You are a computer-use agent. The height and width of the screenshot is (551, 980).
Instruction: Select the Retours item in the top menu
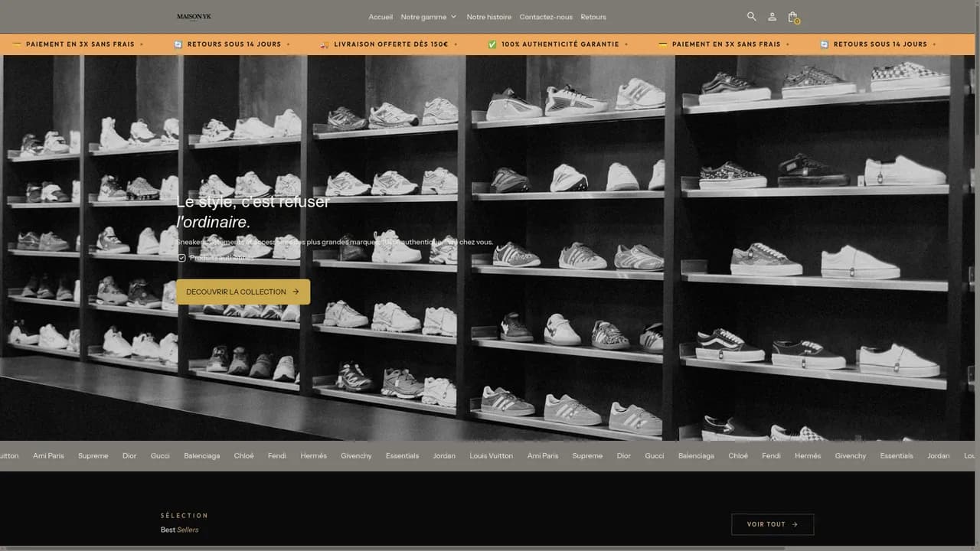pyautogui.click(x=593, y=17)
